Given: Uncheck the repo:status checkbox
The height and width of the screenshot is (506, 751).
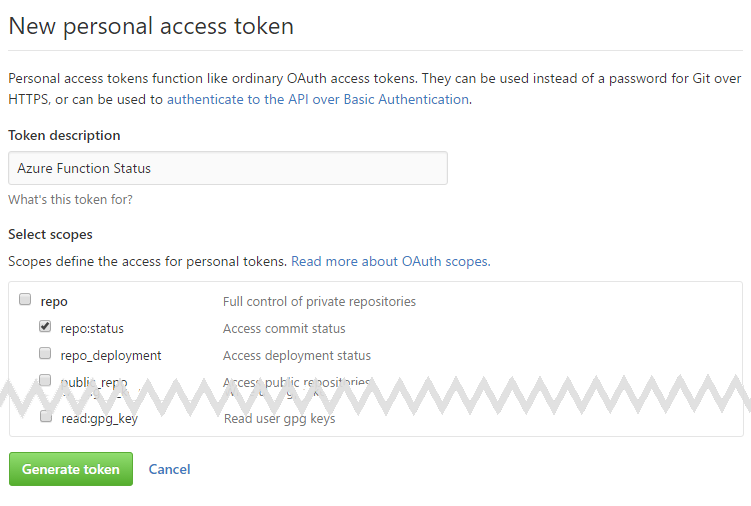Looking at the screenshot, I should pyautogui.click(x=45, y=326).
